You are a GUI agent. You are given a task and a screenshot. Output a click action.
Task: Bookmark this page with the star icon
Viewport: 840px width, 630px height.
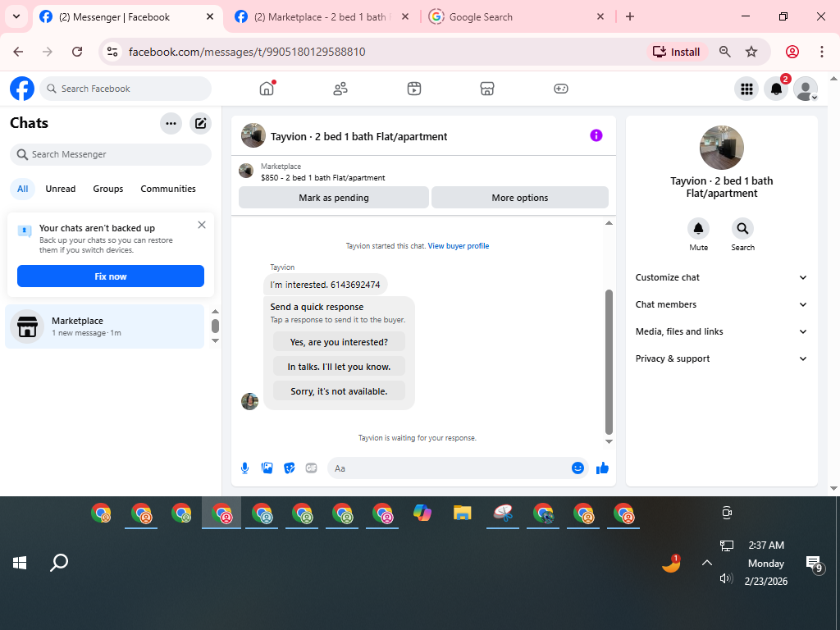point(751,52)
